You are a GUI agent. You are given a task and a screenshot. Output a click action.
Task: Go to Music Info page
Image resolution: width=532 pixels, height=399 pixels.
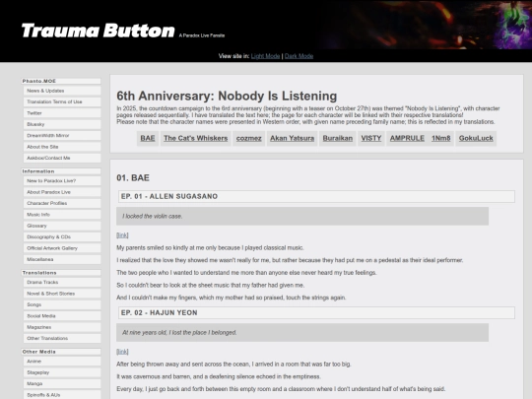[62, 215]
